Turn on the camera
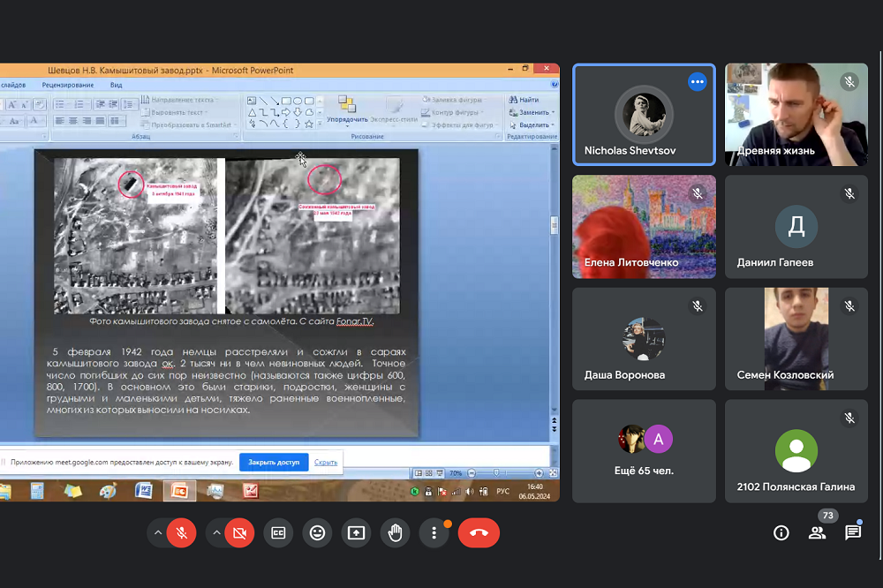Viewport: 883px width, 588px height. 239,532
